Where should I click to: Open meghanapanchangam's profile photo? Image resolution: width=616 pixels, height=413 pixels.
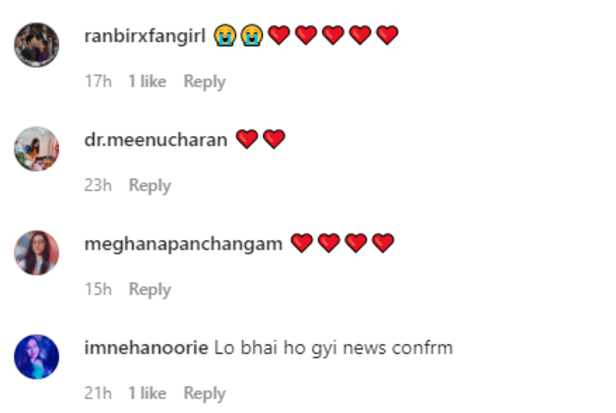point(37,253)
